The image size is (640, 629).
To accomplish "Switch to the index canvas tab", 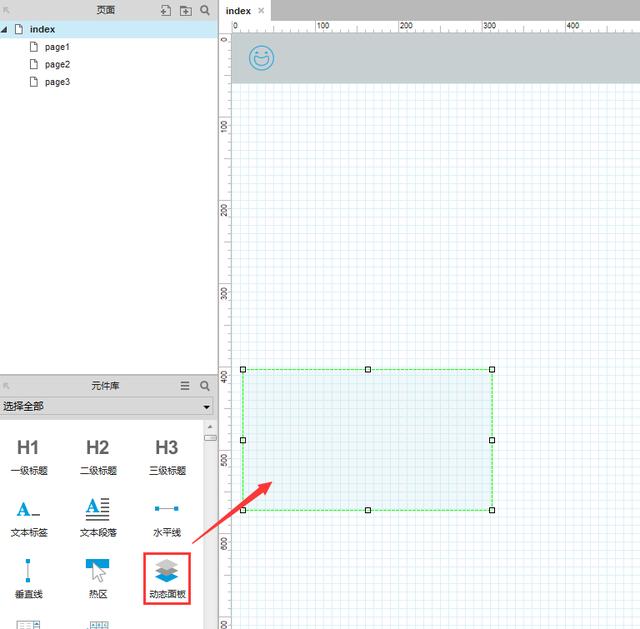I will (x=238, y=11).
